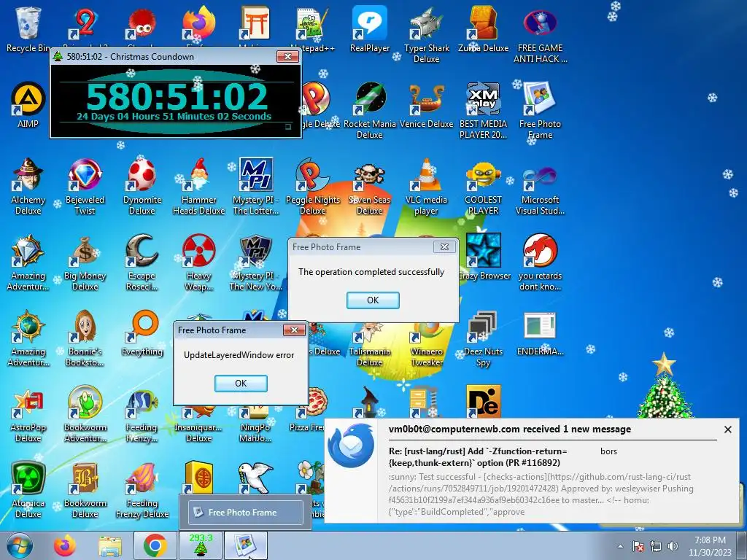Open the Recycle Bin desktop icon
The width and height of the screenshot is (747, 560).
(x=28, y=28)
